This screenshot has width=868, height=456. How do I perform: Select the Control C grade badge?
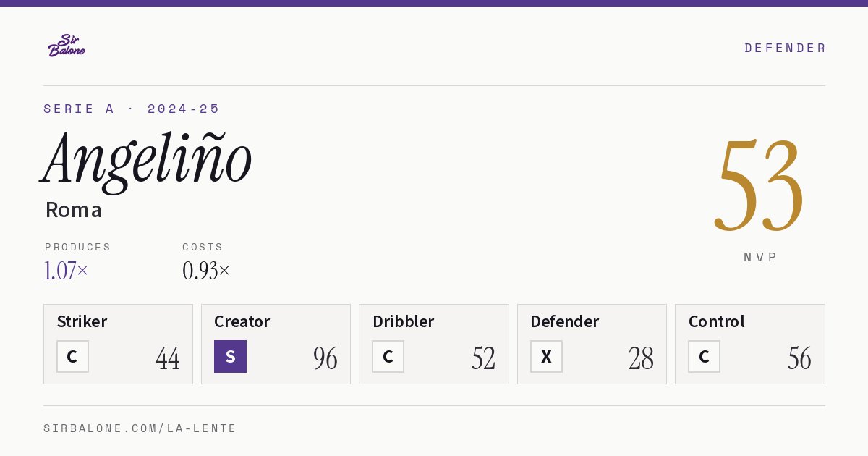pyautogui.click(x=704, y=356)
